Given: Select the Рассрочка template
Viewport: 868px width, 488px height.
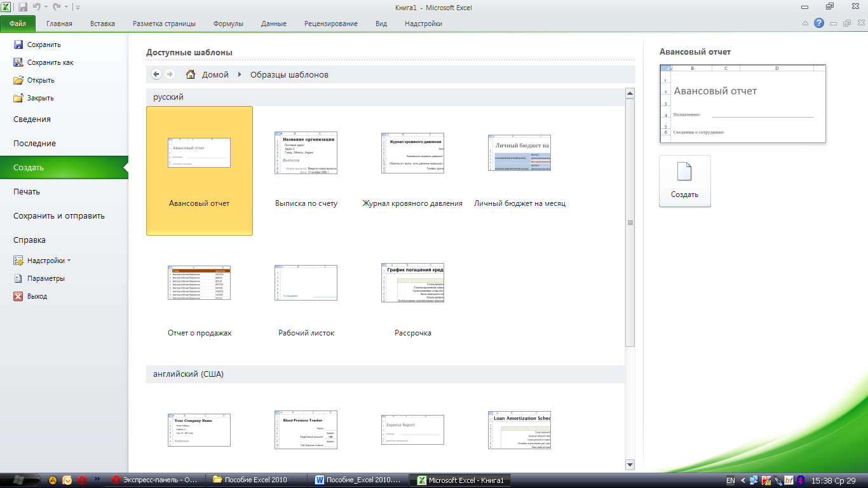Looking at the screenshot, I should 412,300.
